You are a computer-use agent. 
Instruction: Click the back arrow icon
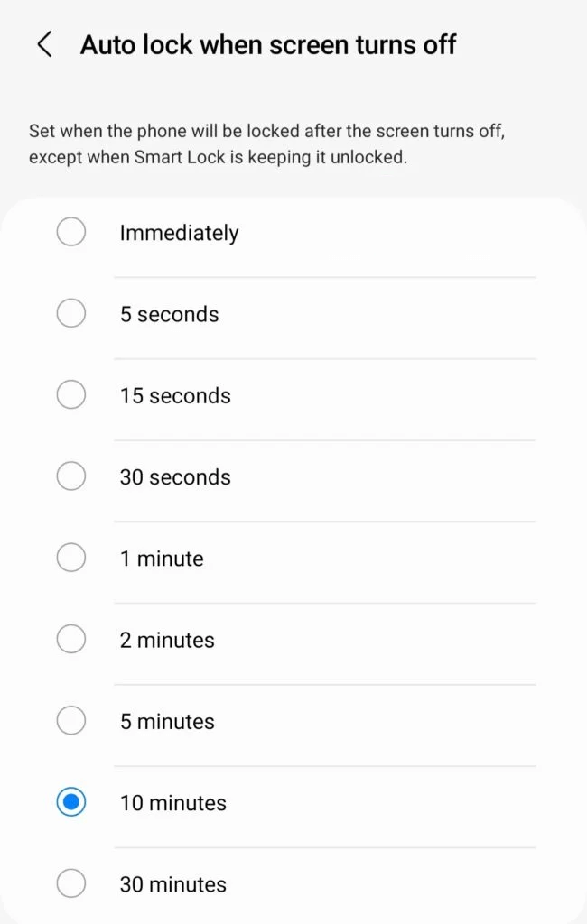click(43, 43)
